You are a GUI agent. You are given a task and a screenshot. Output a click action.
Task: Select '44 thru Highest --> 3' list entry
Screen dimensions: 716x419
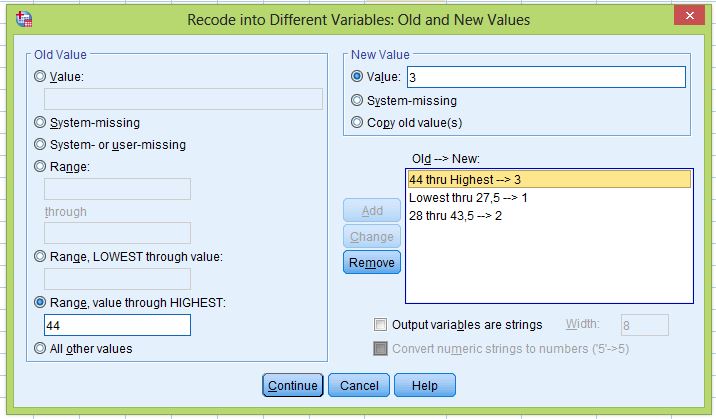[x=548, y=179]
